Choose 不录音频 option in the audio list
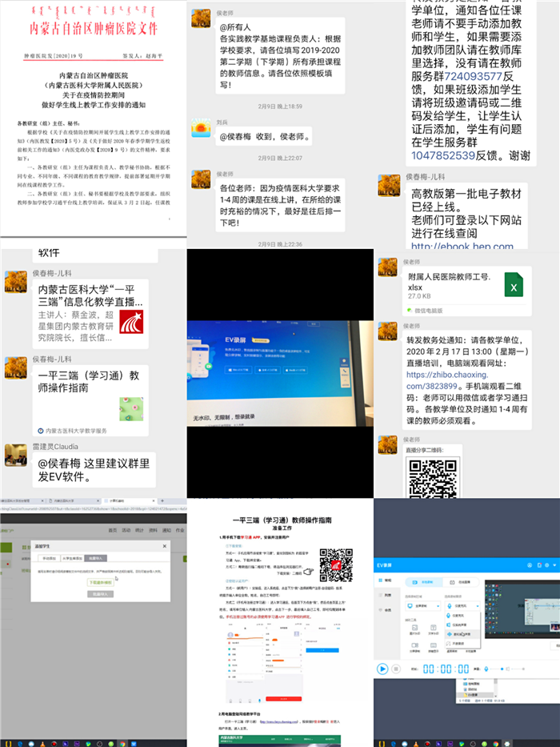The height and width of the screenshot is (747, 560). tap(462, 644)
